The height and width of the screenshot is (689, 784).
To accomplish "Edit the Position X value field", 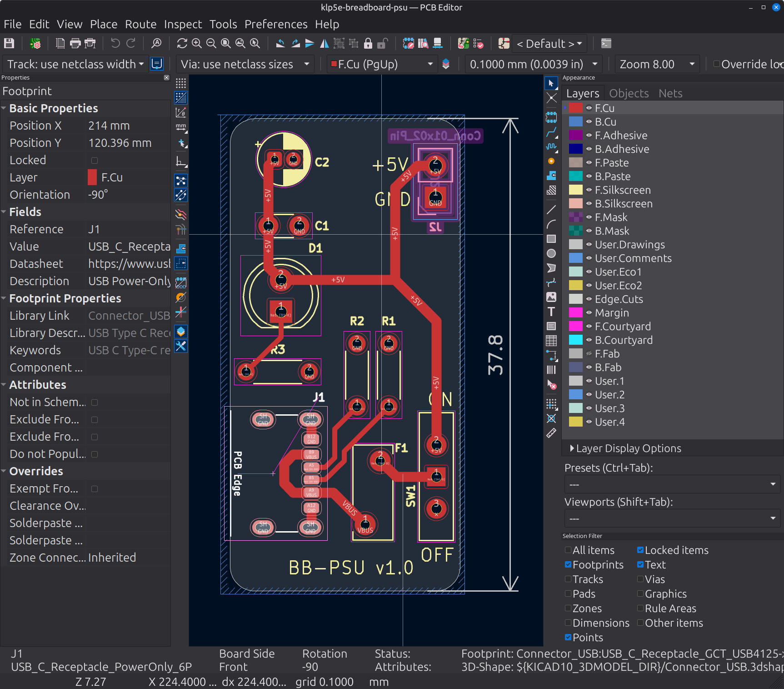I will (128, 126).
